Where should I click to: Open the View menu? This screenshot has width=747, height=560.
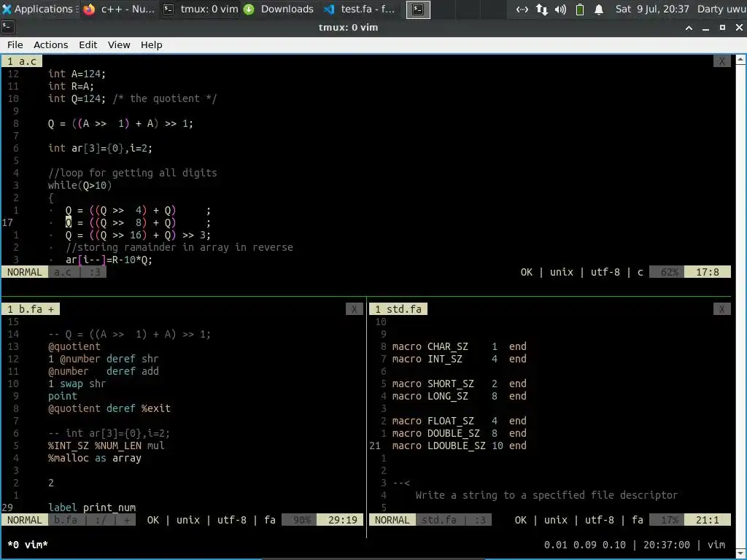119,44
